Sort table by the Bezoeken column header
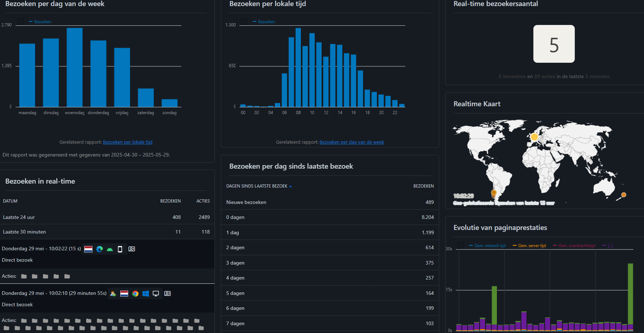This screenshot has width=644, height=333. click(x=423, y=186)
